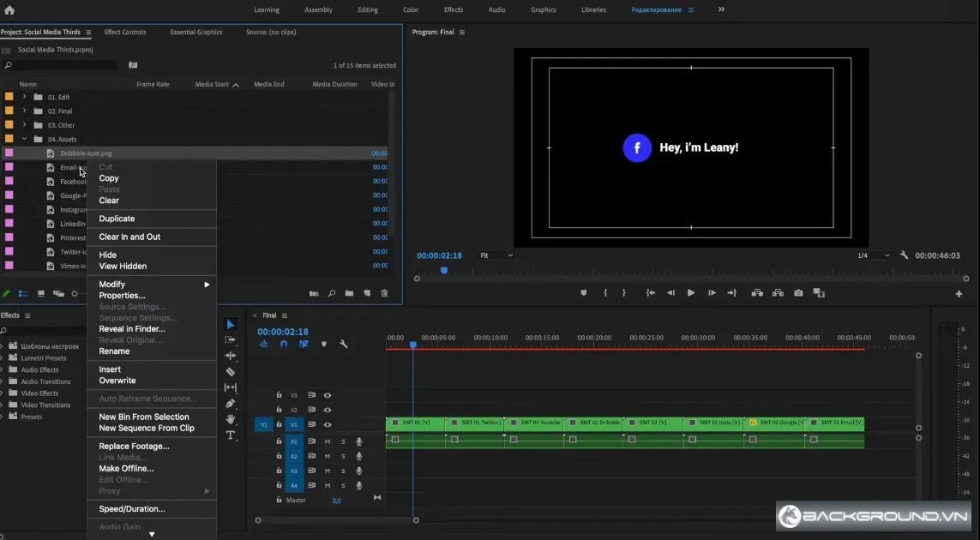Image resolution: width=980 pixels, height=540 pixels.
Task: Select the Track Select Forward tool
Action: tap(231, 340)
